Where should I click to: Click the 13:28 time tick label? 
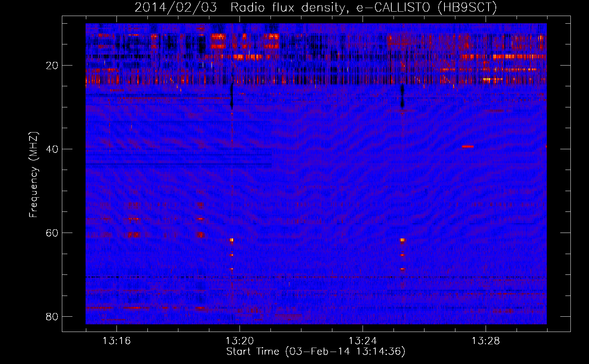486,341
